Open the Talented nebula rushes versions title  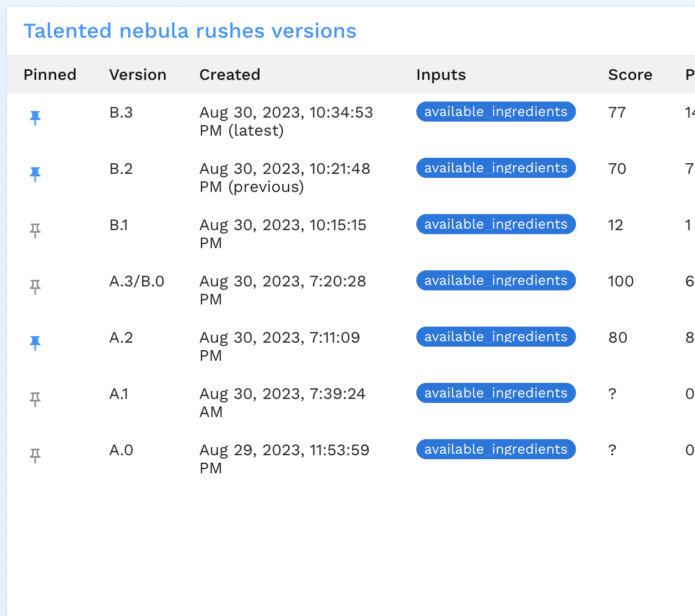click(x=190, y=31)
